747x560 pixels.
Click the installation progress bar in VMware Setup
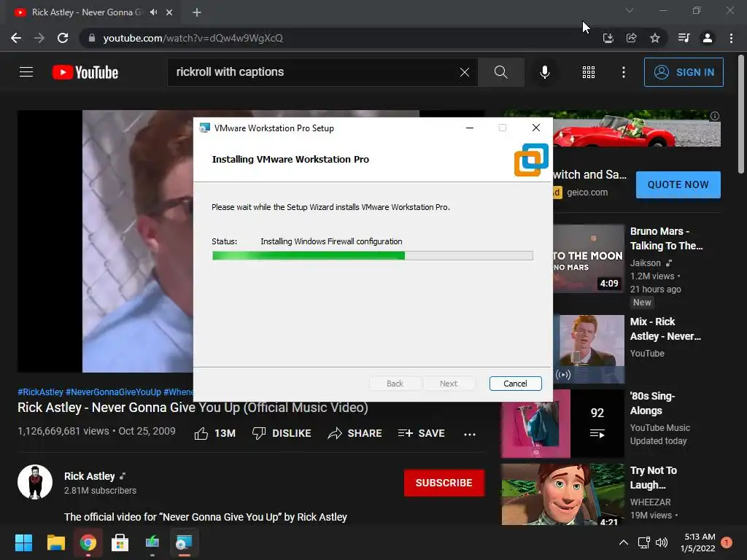(373, 256)
